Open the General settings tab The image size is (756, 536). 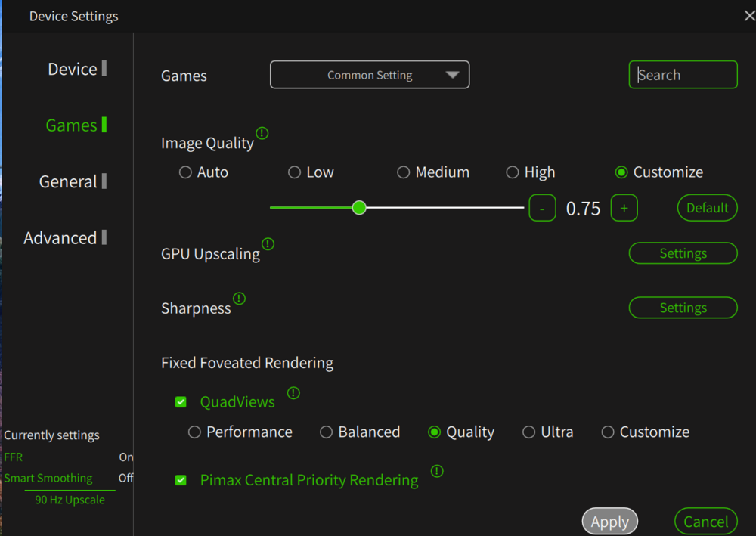click(68, 181)
